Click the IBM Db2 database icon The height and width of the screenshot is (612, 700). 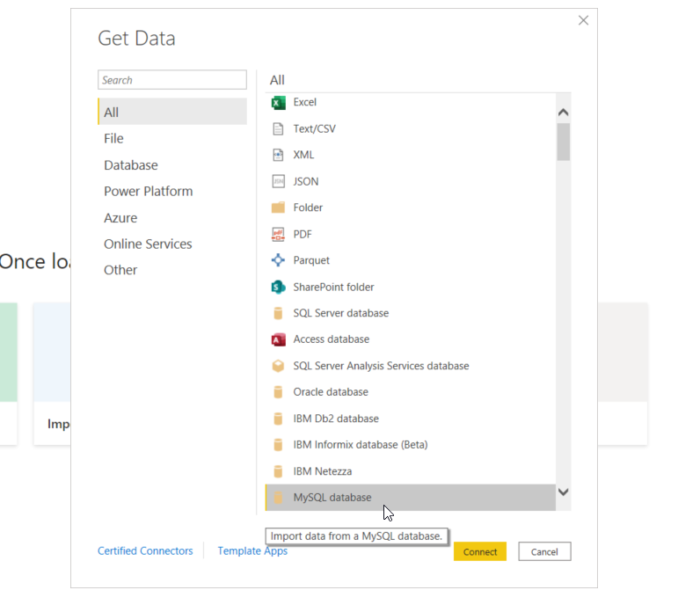[278, 419]
